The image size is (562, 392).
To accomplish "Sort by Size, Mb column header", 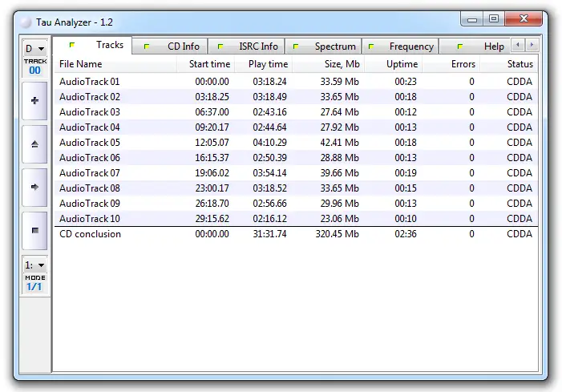I will pos(328,64).
